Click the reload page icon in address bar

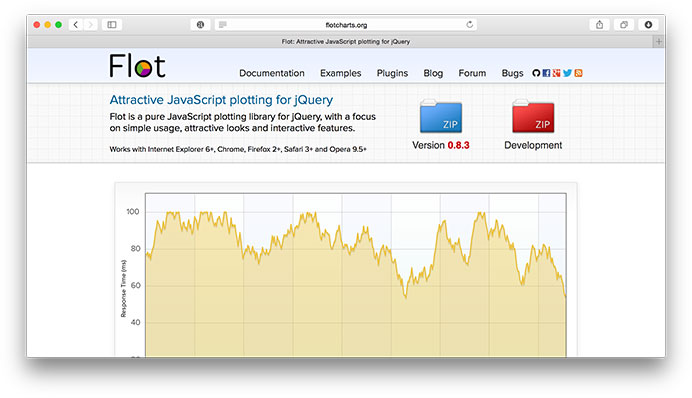[x=470, y=25]
